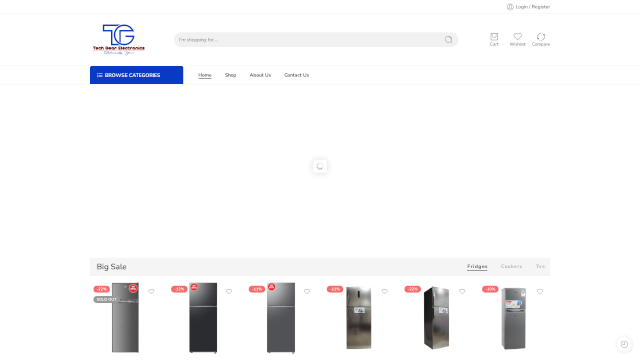Open the Shop menu item
Image resolution: width=640 pixels, height=360 pixels.
pyautogui.click(x=230, y=75)
